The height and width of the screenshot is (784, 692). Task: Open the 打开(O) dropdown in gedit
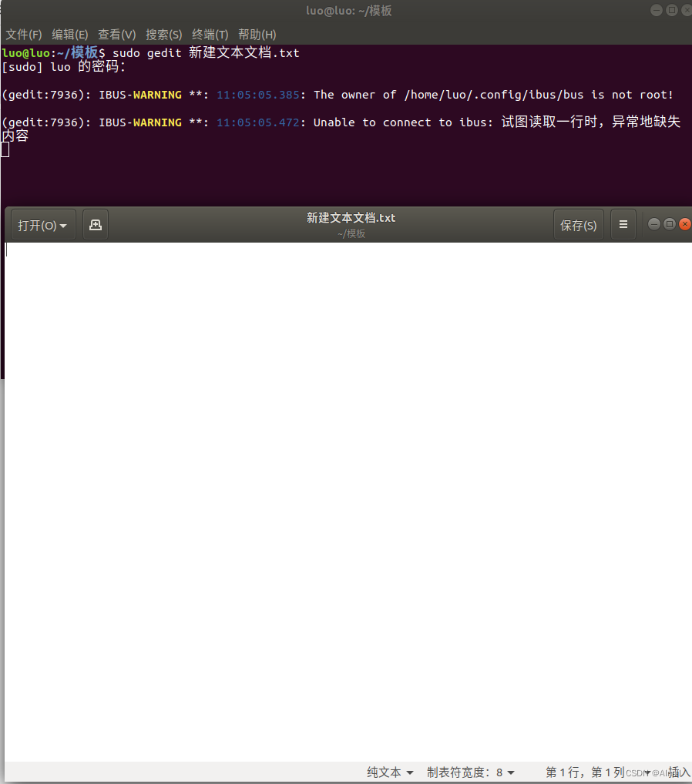point(42,224)
